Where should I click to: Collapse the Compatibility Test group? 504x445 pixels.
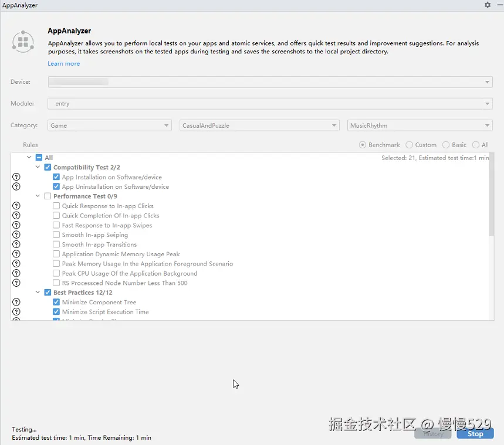[x=38, y=167]
